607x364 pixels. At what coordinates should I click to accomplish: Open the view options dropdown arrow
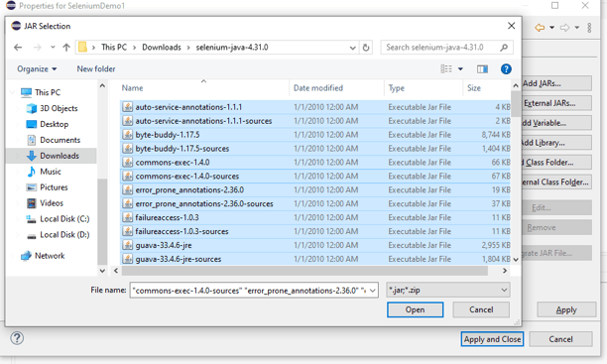[460, 68]
